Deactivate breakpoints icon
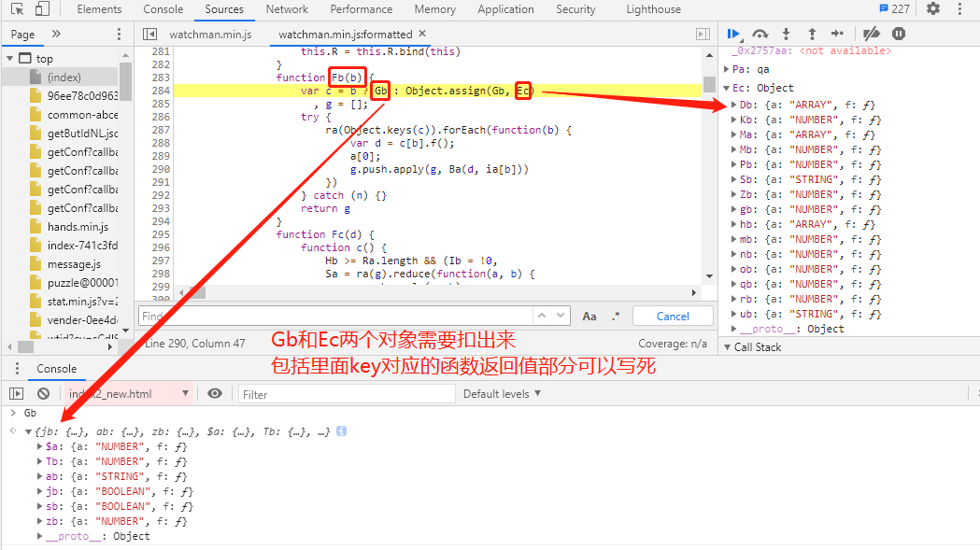The image size is (980, 550). point(872,34)
